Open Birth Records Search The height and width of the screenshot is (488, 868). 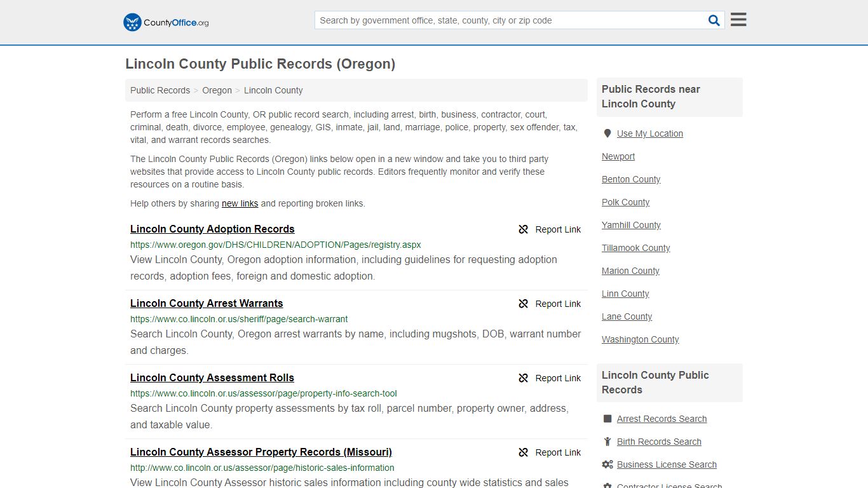pyautogui.click(x=659, y=442)
